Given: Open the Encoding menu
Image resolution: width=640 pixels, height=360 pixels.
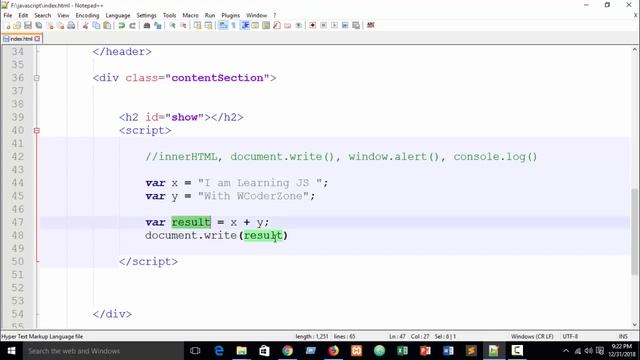Looking at the screenshot, I should (x=87, y=16).
